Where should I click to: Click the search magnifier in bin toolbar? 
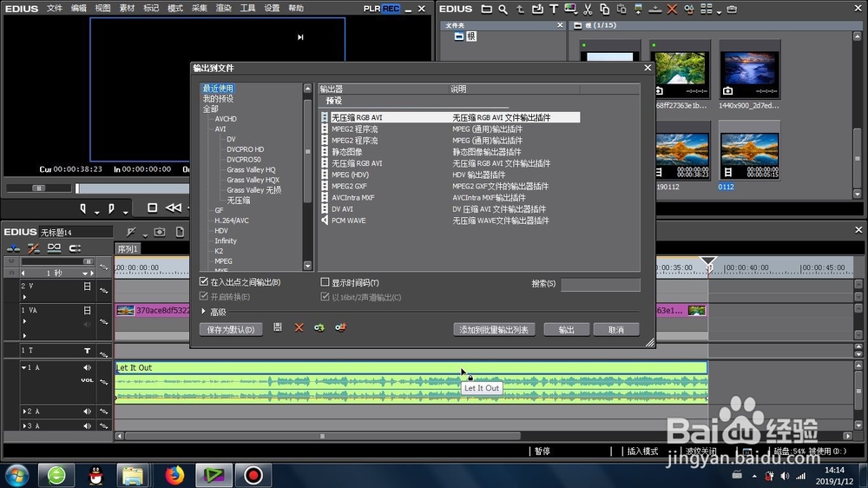click(503, 9)
